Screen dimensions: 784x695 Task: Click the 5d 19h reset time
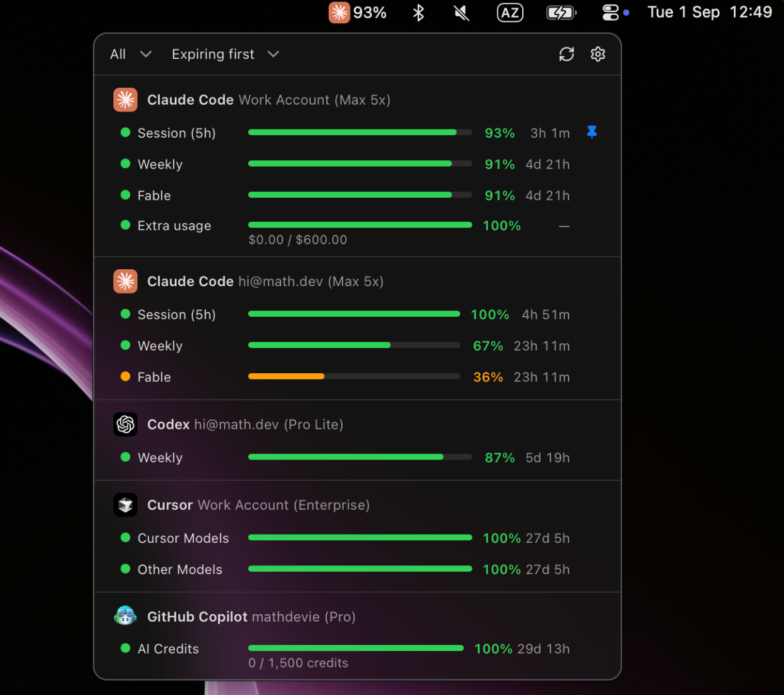click(548, 458)
